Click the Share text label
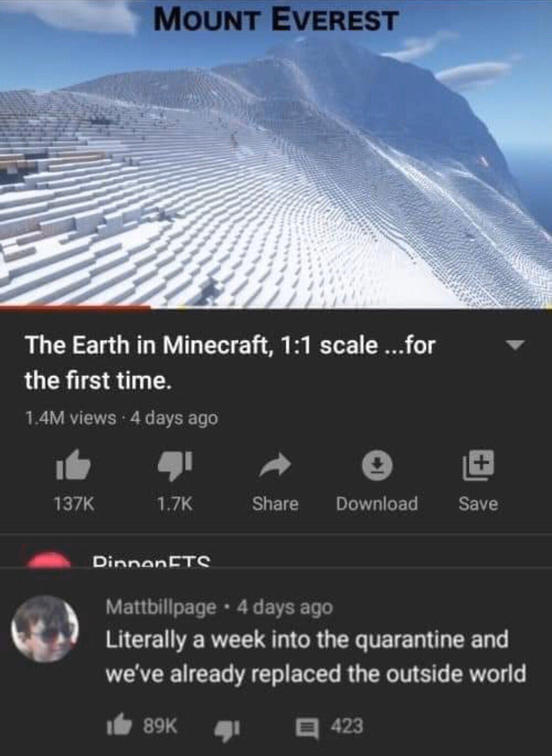 [x=275, y=504]
